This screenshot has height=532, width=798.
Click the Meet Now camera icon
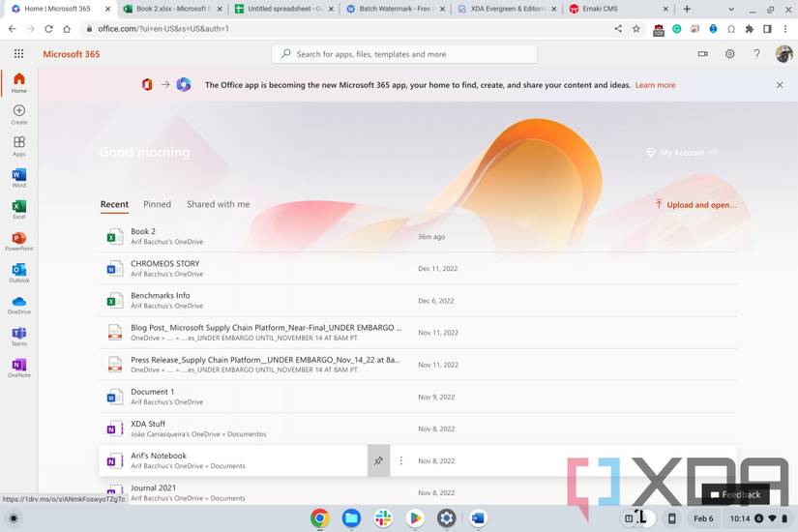(703, 53)
